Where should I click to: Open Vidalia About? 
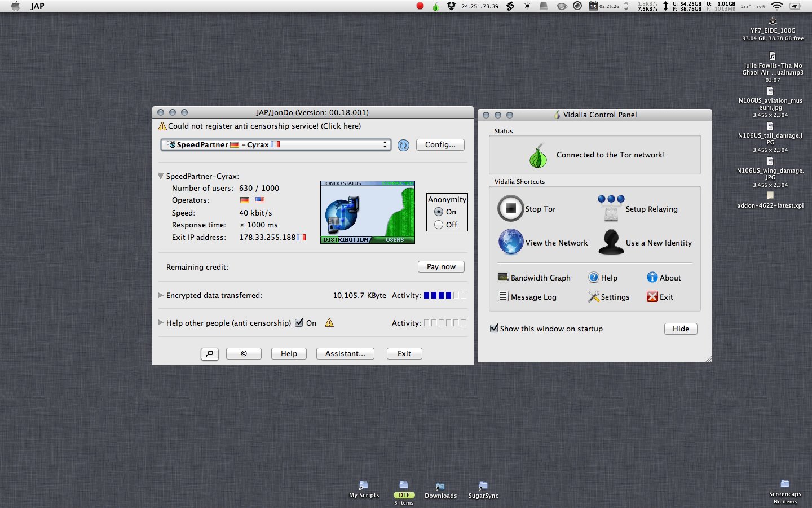[664, 278]
